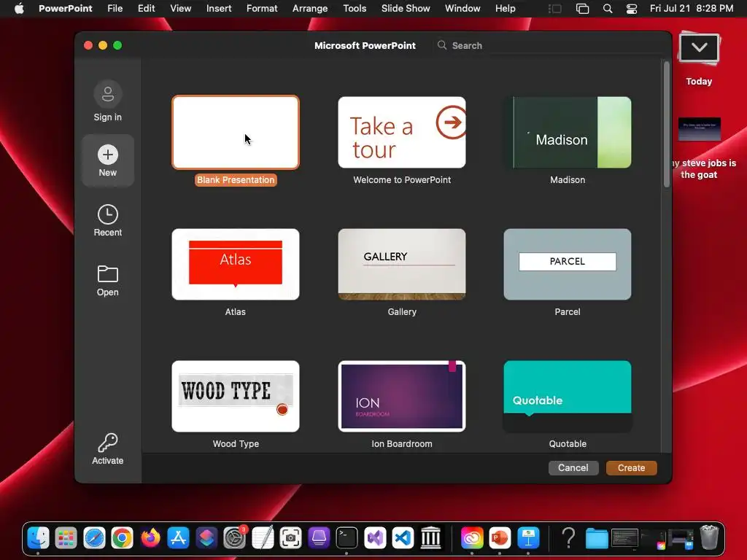The height and width of the screenshot is (560, 747).
Task: Open the Library building icon in dock
Action: click(x=430, y=538)
